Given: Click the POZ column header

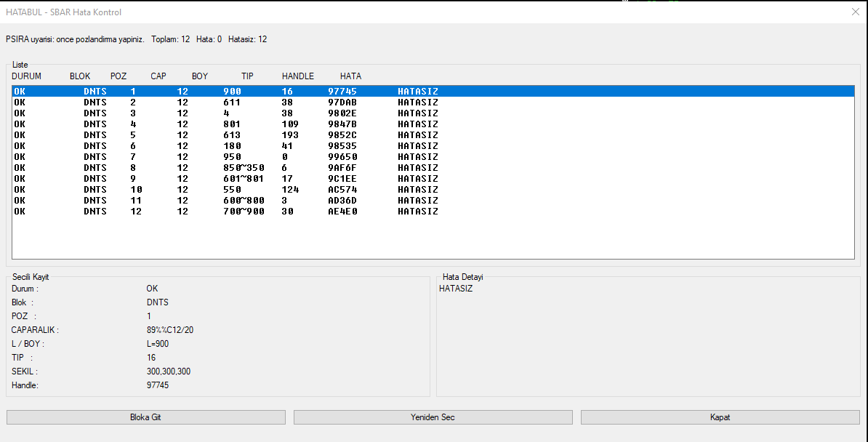Looking at the screenshot, I should (x=118, y=76).
